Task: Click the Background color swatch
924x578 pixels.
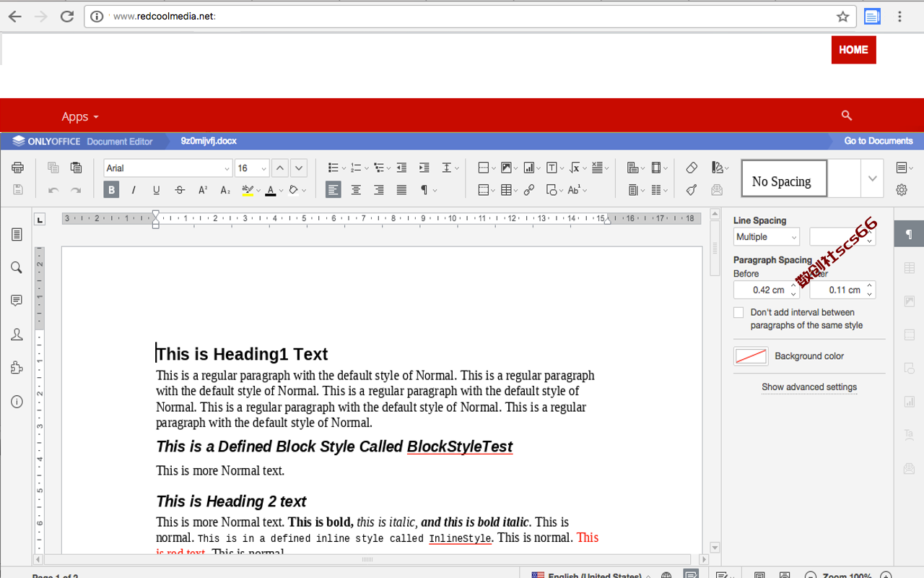Action: pyautogui.click(x=751, y=356)
